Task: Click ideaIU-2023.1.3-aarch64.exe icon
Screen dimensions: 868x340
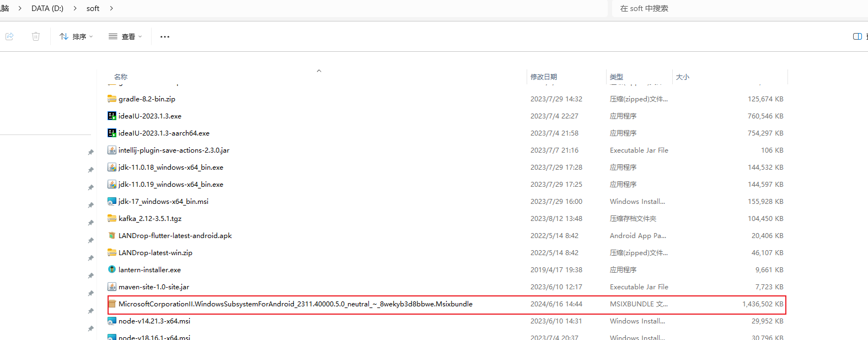Action: (112, 133)
